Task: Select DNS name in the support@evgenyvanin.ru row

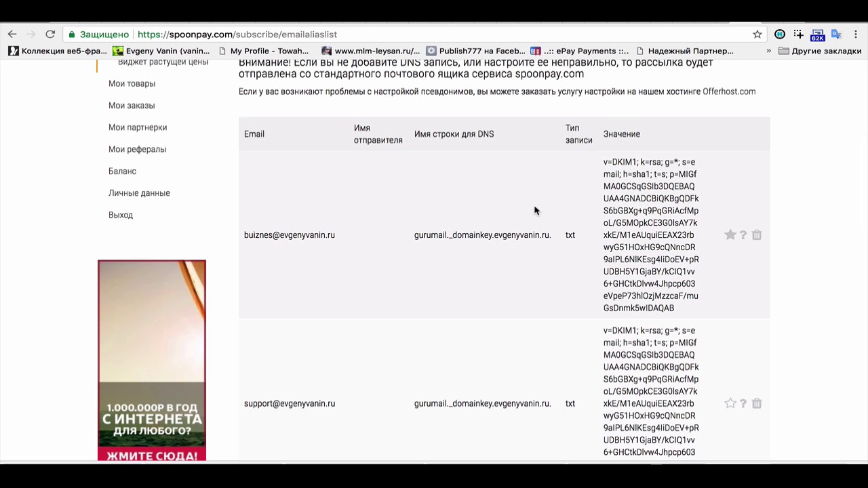Action: 483,404
